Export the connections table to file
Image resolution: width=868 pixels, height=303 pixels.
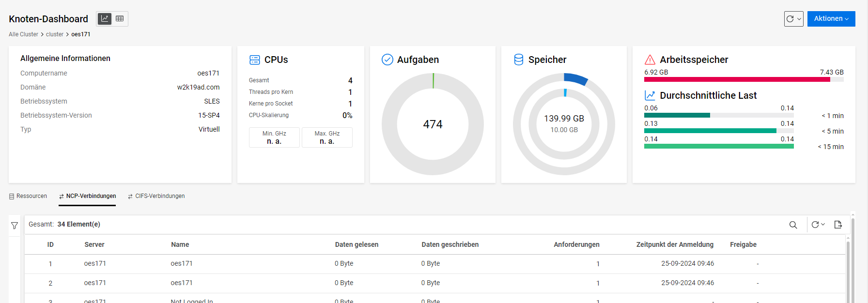pyautogui.click(x=838, y=225)
